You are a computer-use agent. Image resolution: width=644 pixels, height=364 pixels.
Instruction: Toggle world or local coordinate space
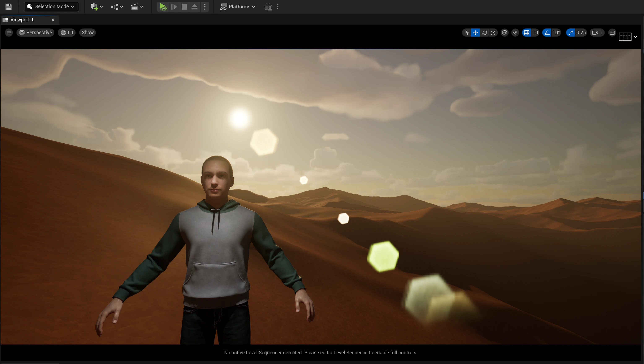point(505,33)
